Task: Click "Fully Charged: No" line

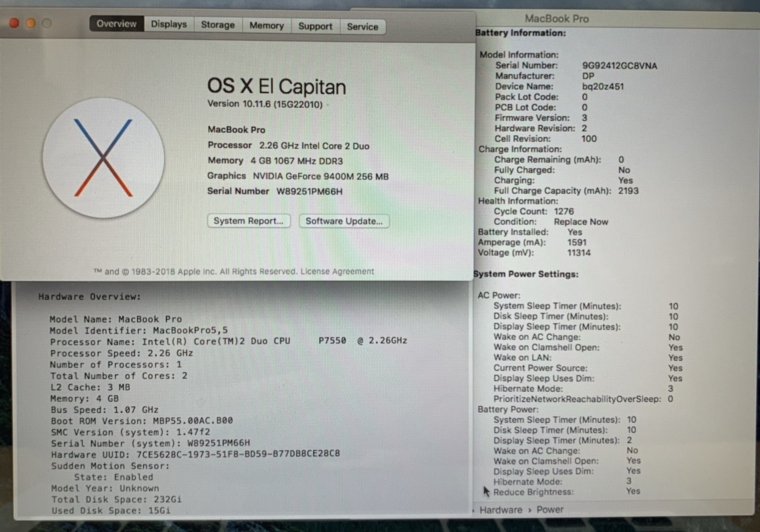Action: [x=562, y=170]
